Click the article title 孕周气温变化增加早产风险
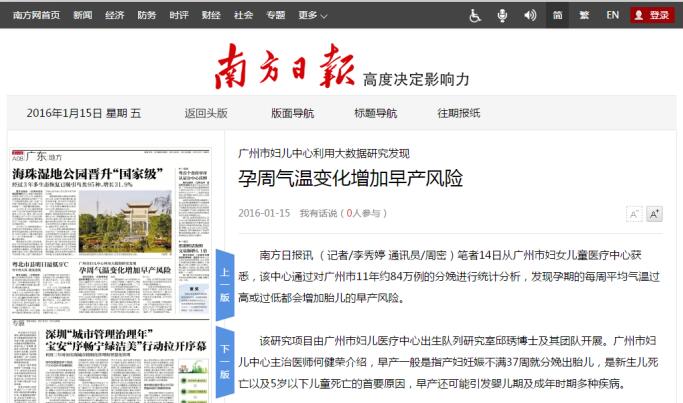 click(350, 178)
